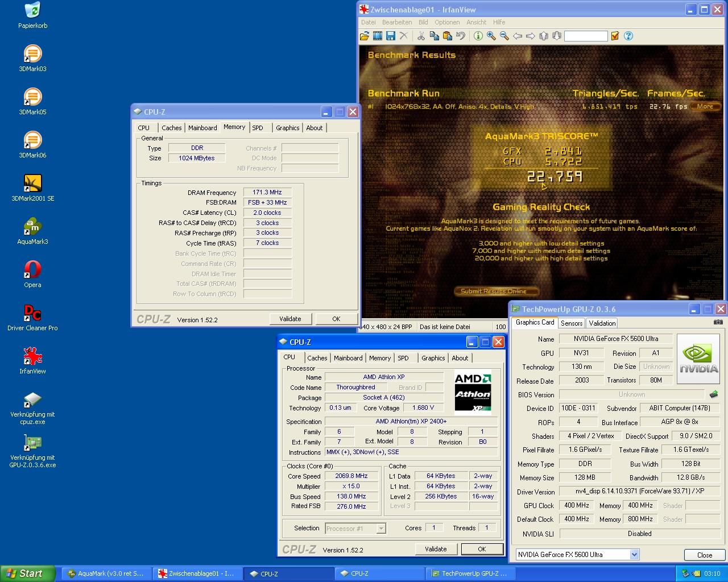This screenshot has width=728, height=582.
Task: Click the Core Speed 2069.8 MHz value
Action: pyautogui.click(x=351, y=476)
